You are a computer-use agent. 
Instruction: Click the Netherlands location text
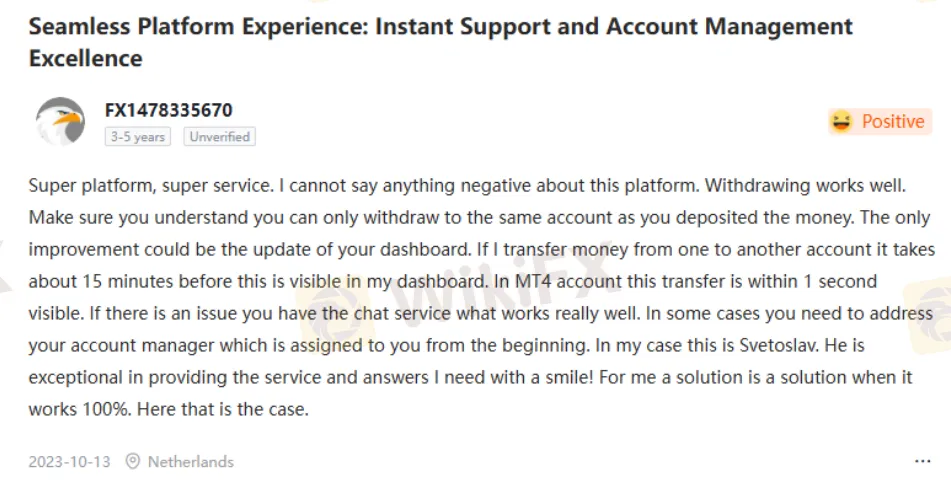tap(190, 462)
